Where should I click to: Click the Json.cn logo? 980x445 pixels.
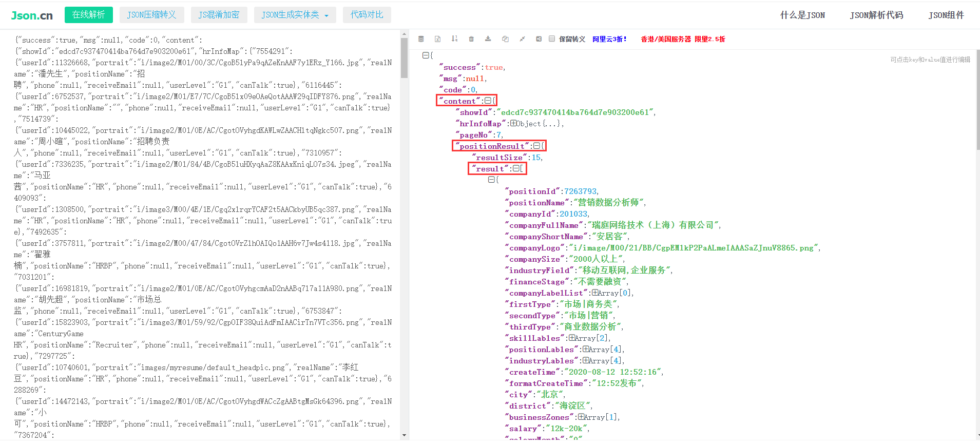[x=32, y=15]
